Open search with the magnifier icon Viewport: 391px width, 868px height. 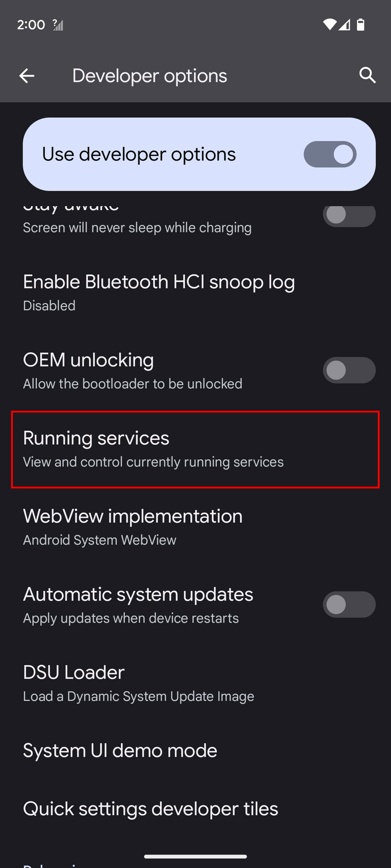367,75
